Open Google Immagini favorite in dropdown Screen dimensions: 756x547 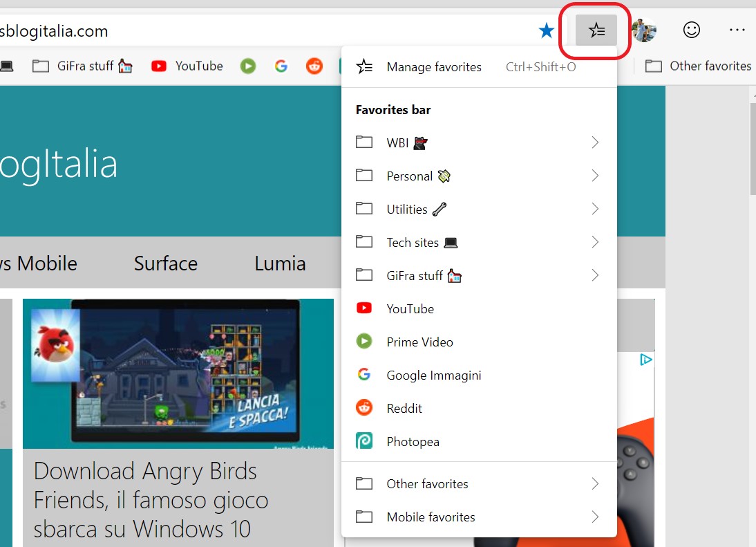(x=480, y=376)
